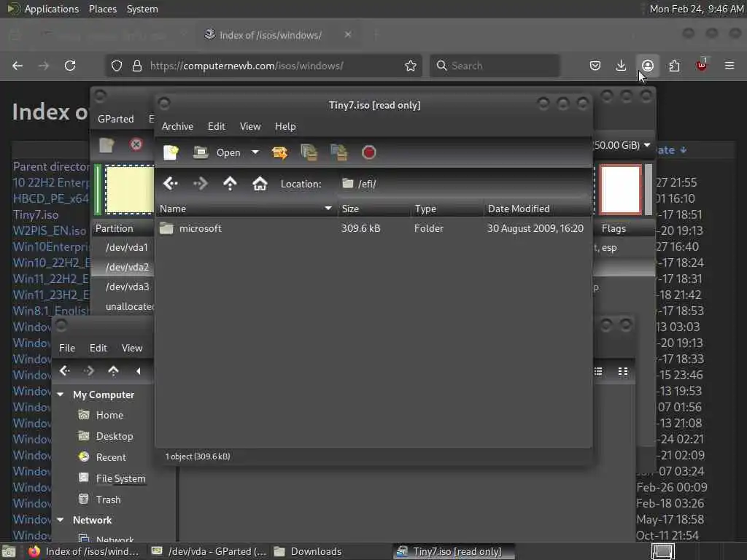Go forward in archive navigation
Screen dimensions: 747x560
(x=200, y=183)
